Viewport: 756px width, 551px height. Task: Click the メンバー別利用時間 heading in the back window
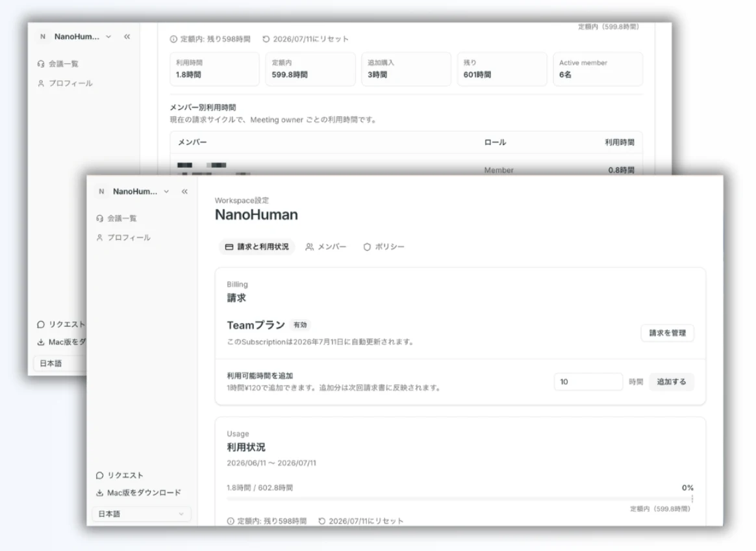pyautogui.click(x=203, y=108)
